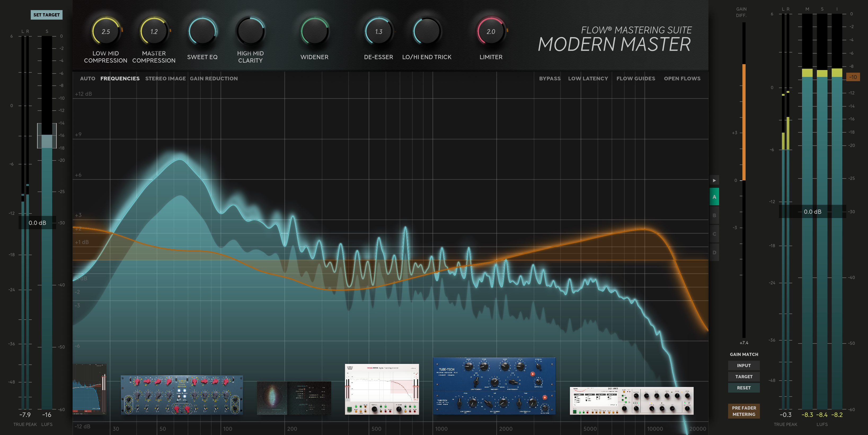The image size is (868, 435).
Task: Click the De-Esser knob
Action: pos(378,31)
